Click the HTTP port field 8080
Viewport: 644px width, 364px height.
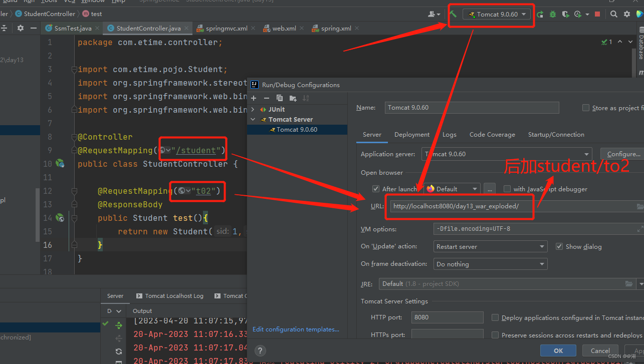click(447, 317)
